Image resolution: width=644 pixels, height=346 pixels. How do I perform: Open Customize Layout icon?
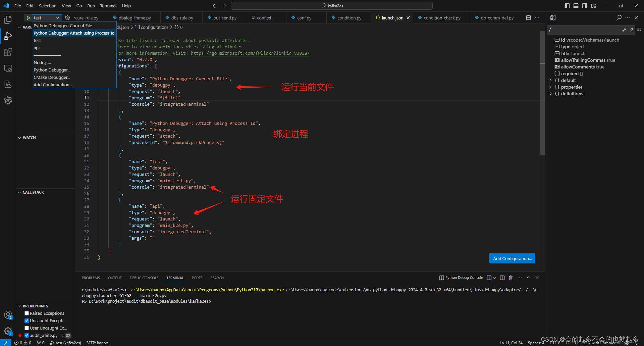coord(594,6)
